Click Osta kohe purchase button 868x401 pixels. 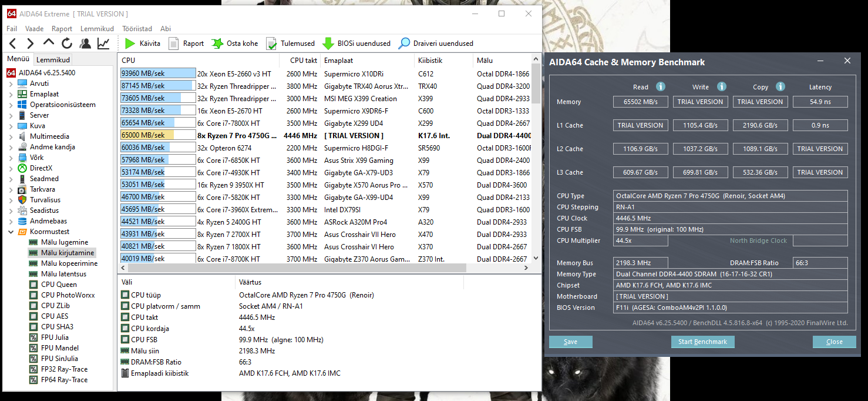coord(235,43)
